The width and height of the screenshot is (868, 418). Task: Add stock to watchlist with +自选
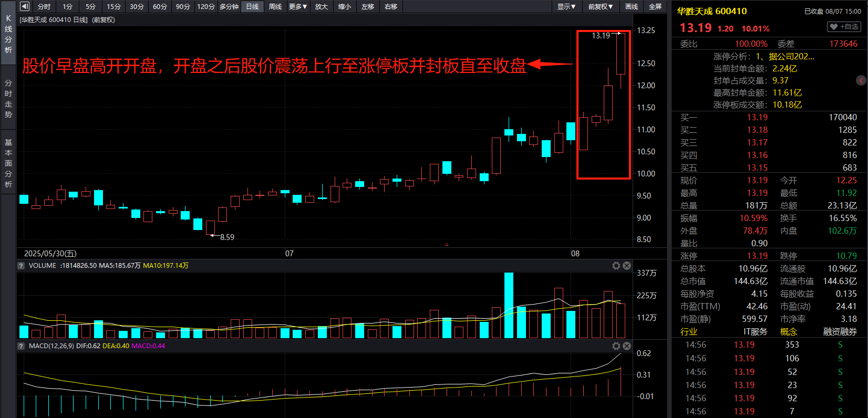click(844, 27)
